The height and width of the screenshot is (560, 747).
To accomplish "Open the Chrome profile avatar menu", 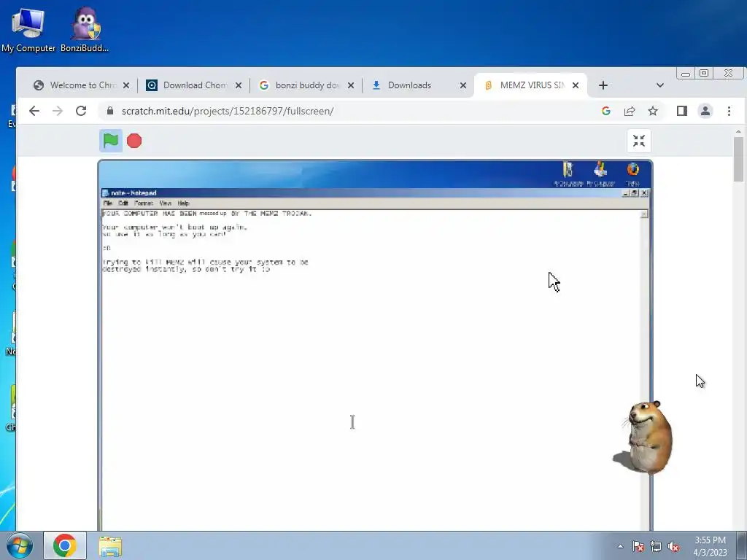I will (705, 111).
